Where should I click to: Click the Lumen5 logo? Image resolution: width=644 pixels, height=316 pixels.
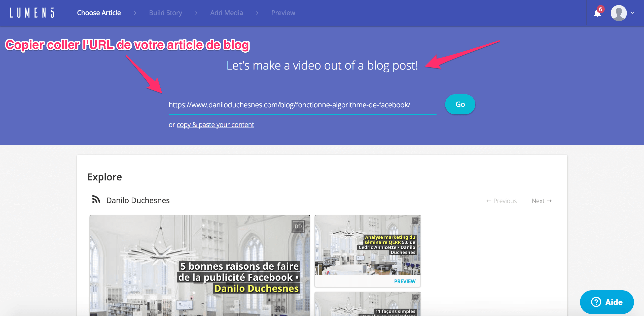click(x=32, y=13)
